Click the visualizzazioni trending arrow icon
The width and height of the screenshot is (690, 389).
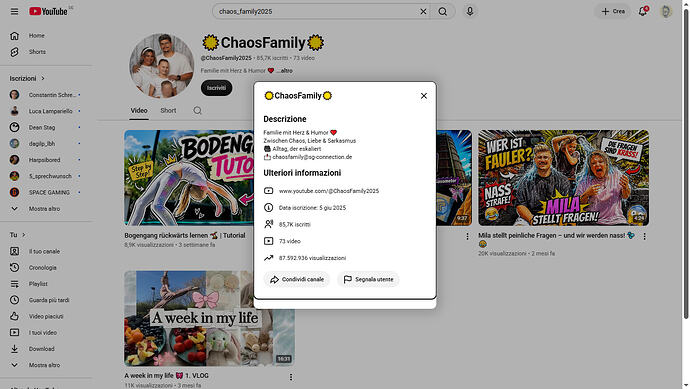tap(268, 258)
